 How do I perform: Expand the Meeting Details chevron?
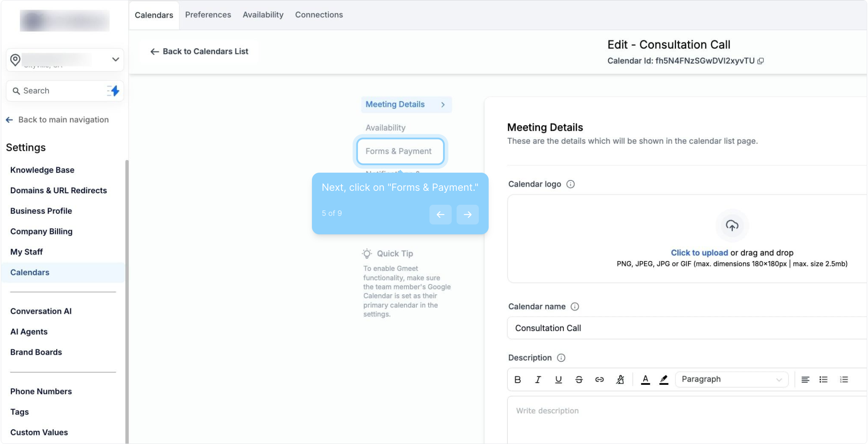443,105
